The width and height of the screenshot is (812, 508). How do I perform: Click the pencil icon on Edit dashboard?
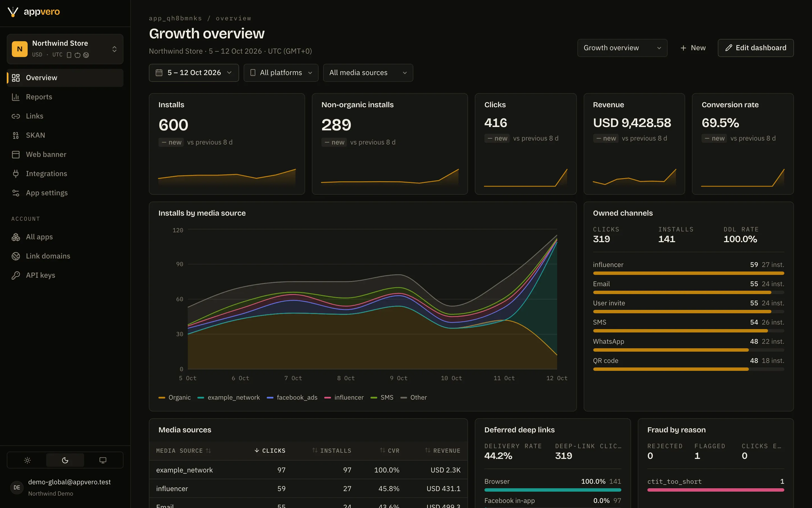729,48
